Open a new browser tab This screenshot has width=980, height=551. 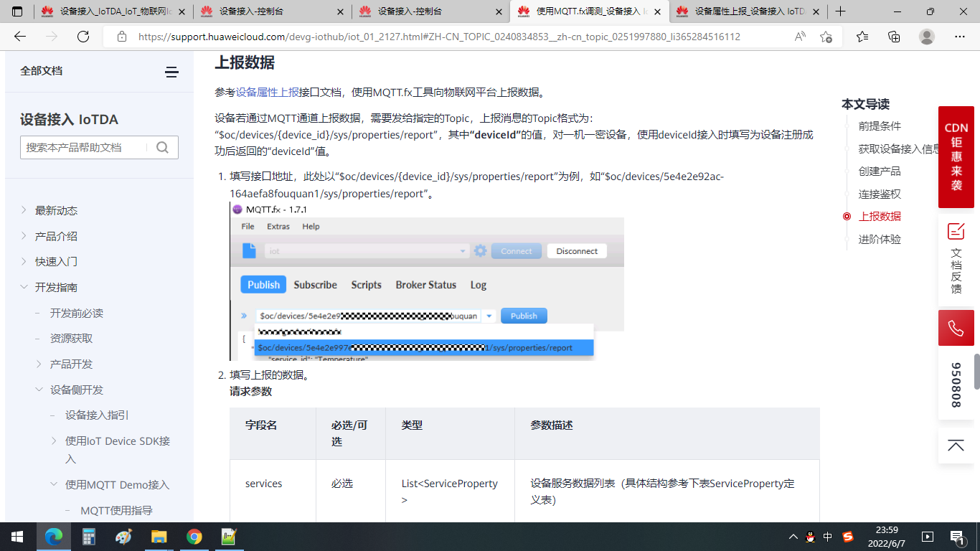tap(841, 11)
